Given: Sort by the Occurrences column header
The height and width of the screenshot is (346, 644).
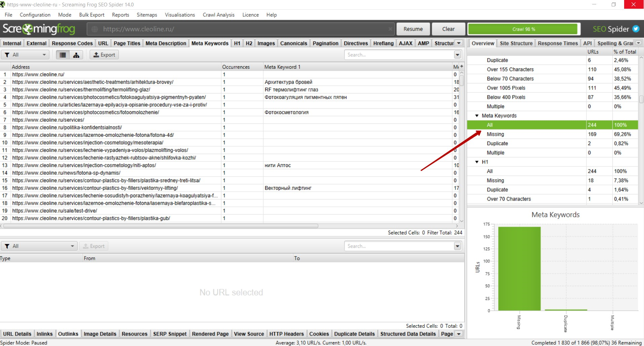Looking at the screenshot, I should click(x=242, y=67).
